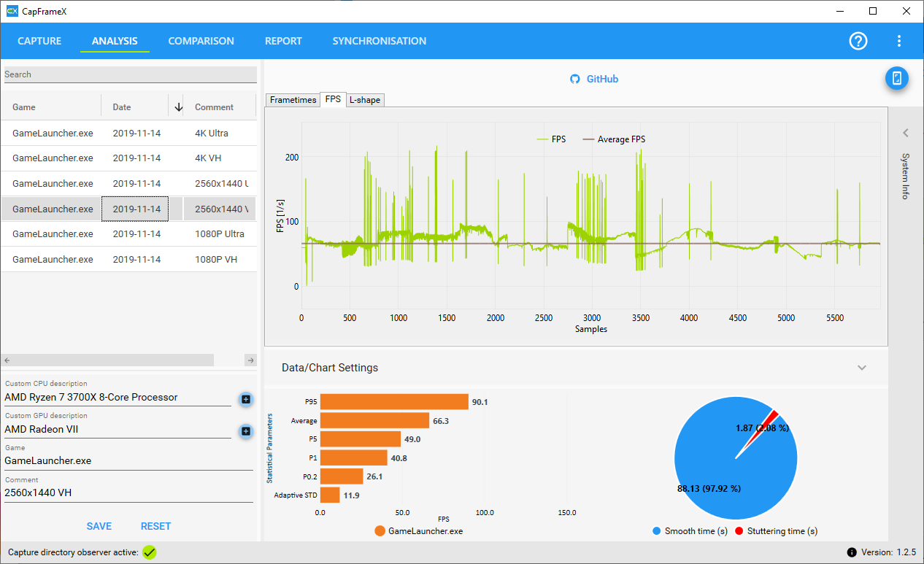Click the 2560x1440 U comment cell
This screenshot has width=924, height=564.
point(220,184)
